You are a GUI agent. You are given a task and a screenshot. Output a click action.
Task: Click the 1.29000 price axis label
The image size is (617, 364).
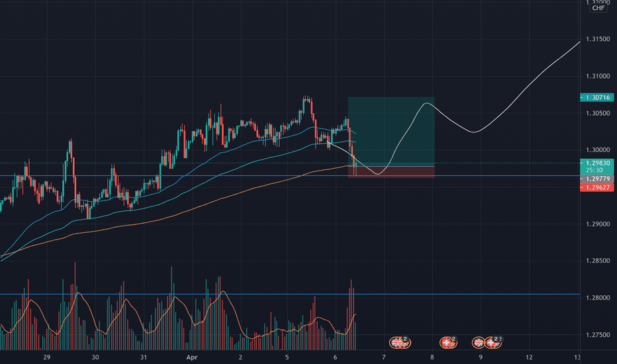[x=598, y=224]
